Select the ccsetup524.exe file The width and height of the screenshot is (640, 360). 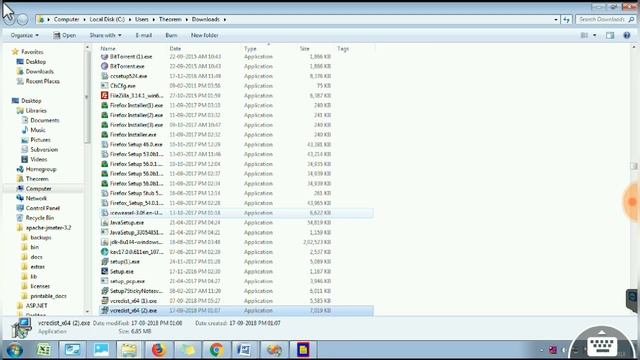pyautogui.click(x=128, y=76)
